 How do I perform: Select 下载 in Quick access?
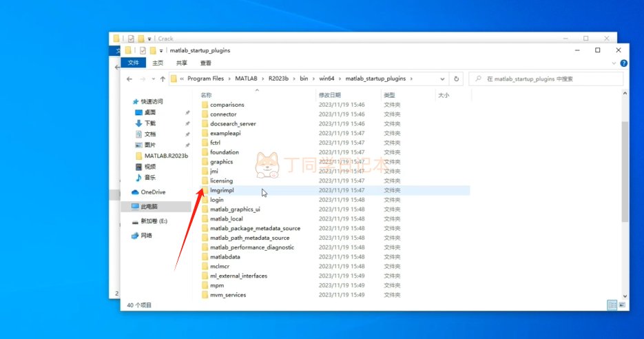click(149, 123)
